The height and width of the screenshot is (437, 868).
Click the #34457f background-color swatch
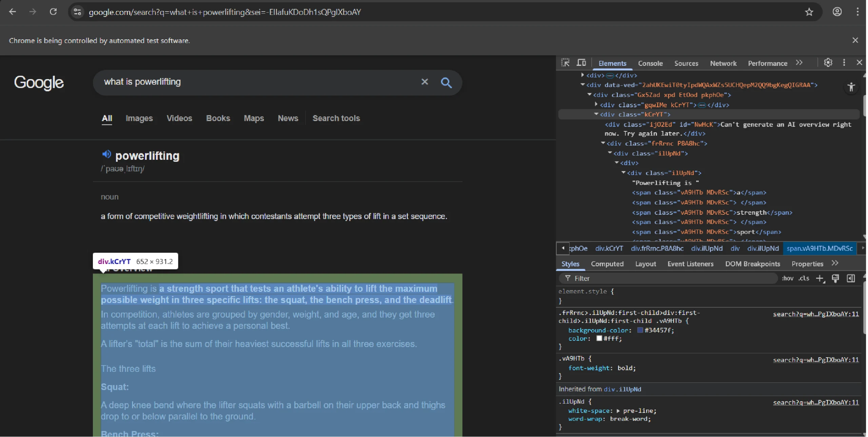tap(640, 330)
